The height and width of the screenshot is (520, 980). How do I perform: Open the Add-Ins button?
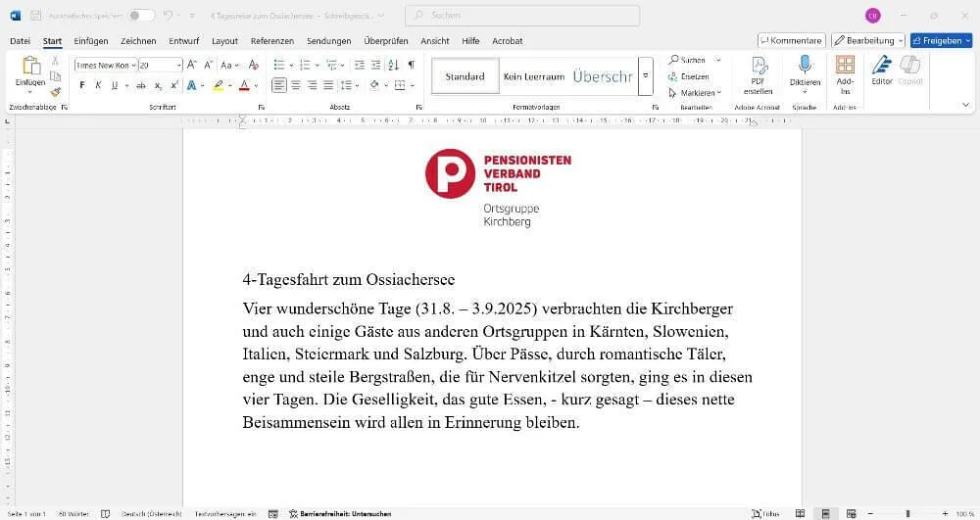pos(845,72)
